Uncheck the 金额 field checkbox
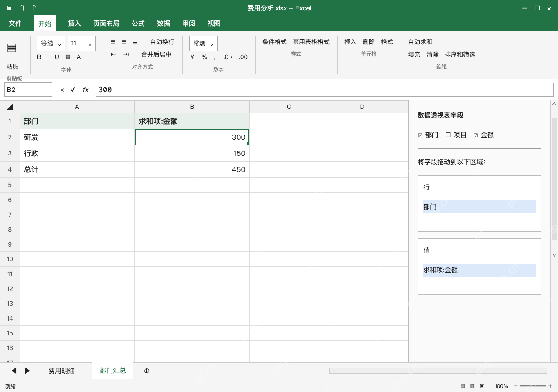558x392 pixels. [x=476, y=135]
